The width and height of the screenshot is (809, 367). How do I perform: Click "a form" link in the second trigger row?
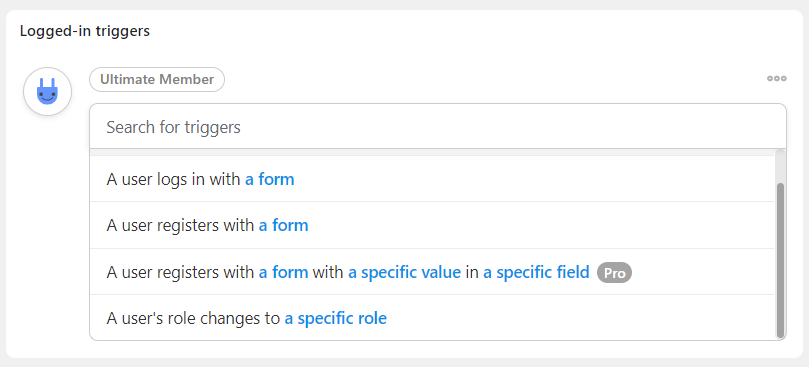(x=283, y=225)
